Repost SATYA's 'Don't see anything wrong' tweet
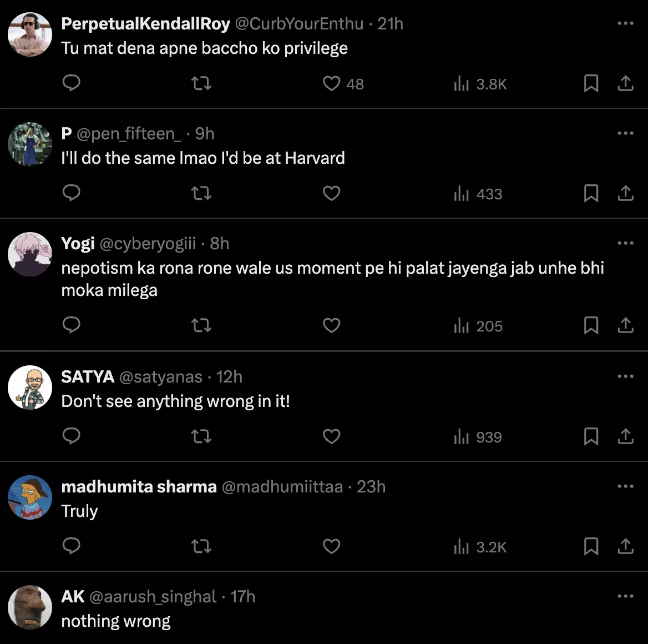 click(x=201, y=437)
